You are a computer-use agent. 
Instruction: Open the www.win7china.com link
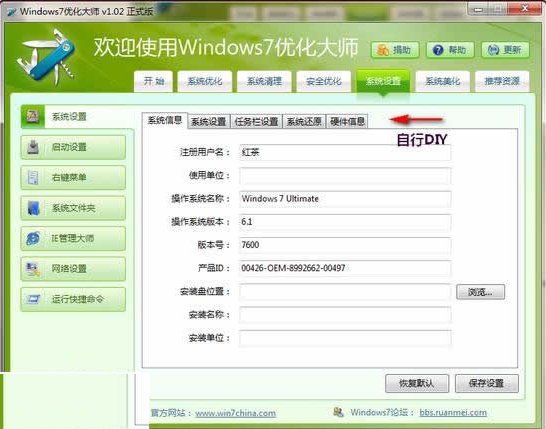pos(235,413)
